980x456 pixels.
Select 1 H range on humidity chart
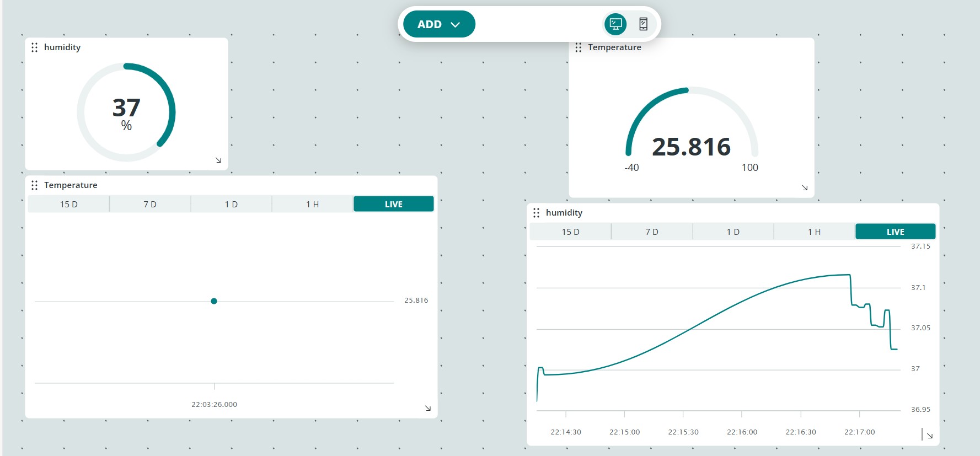(x=815, y=232)
